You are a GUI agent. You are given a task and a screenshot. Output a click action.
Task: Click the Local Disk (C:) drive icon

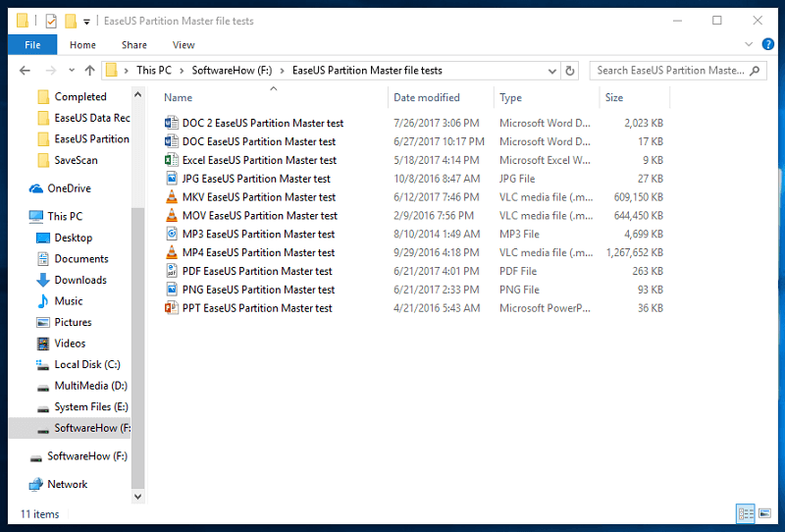42,365
